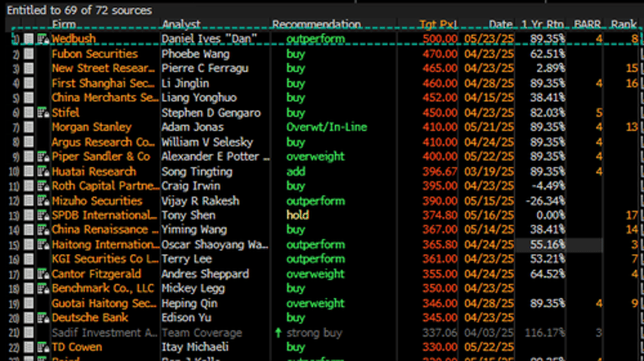Select the Morgan Stanley row checkbox
The width and height of the screenshot is (644, 361).
pyautogui.click(x=29, y=127)
